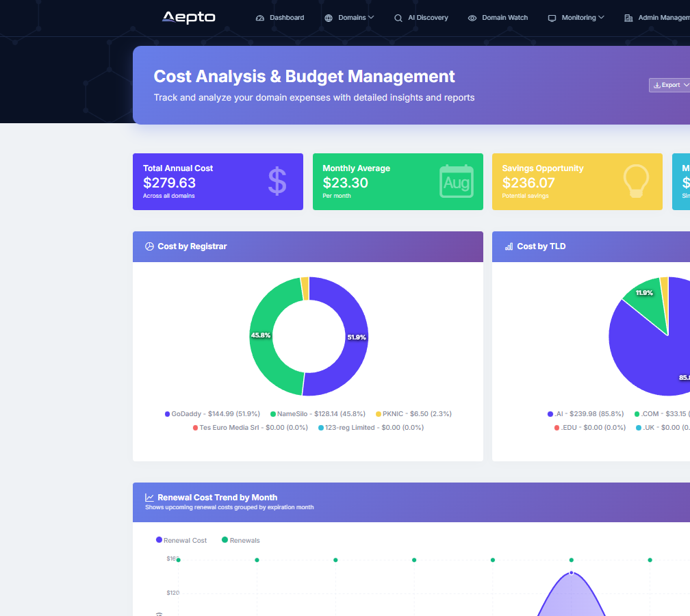
Task: Click the bar chart icon beside Cost by TLD
Action: (x=509, y=246)
